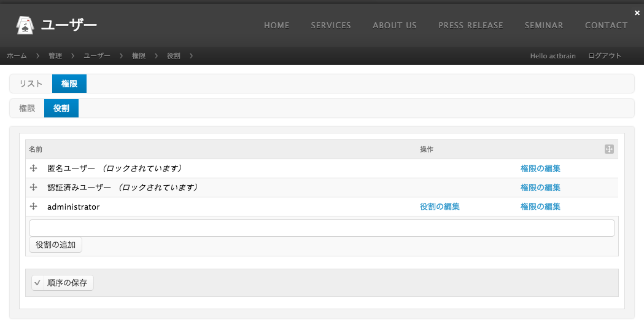
Task: Open the SEMINAR menu item
Action: (x=544, y=25)
